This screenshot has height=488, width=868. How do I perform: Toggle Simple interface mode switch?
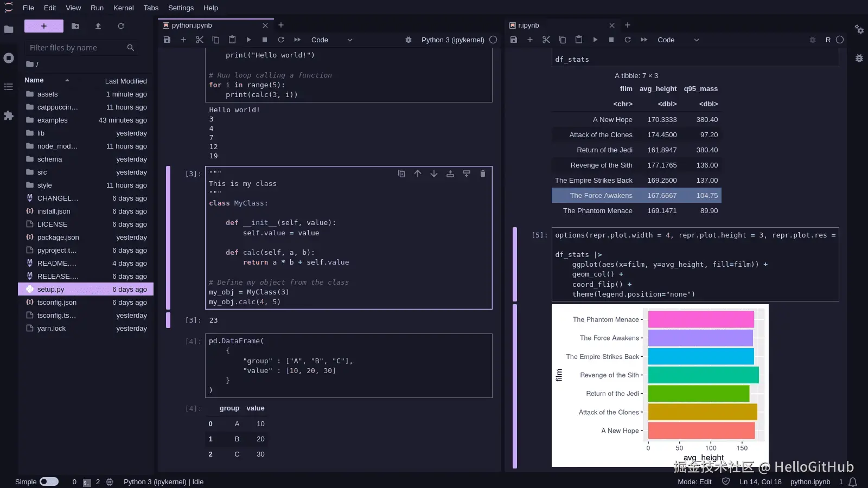[49, 481]
